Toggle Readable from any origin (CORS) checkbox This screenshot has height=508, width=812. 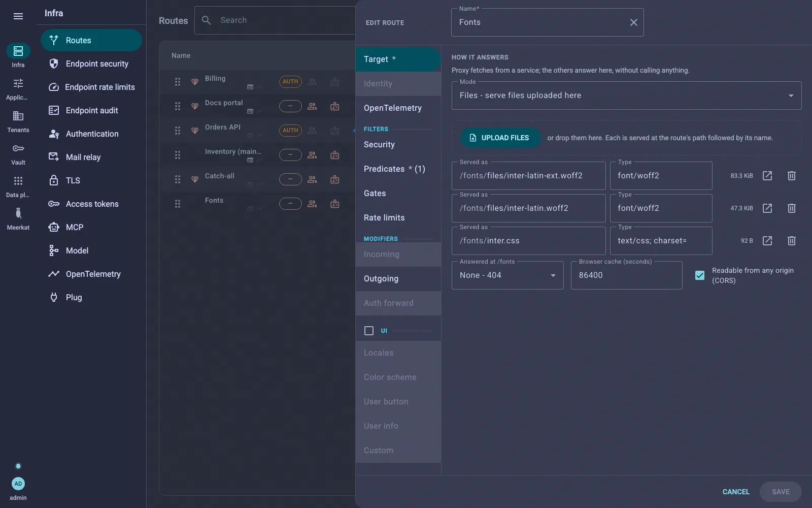click(700, 275)
